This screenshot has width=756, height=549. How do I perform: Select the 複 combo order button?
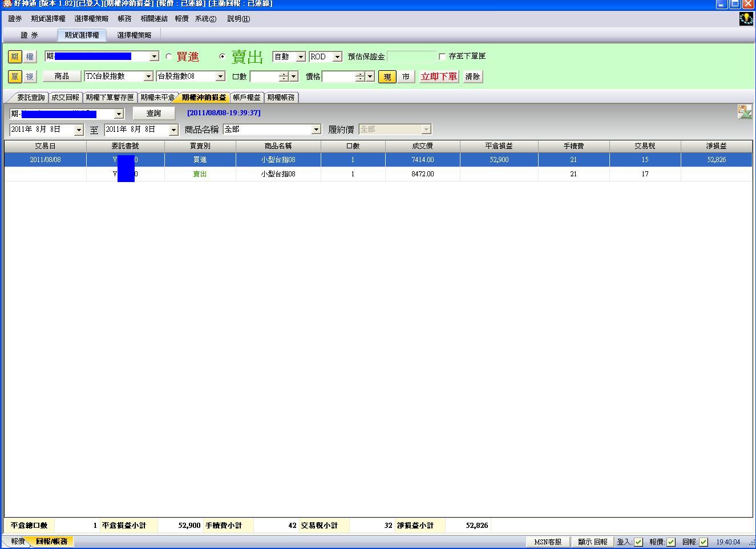pyautogui.click(x=30, y=76)
